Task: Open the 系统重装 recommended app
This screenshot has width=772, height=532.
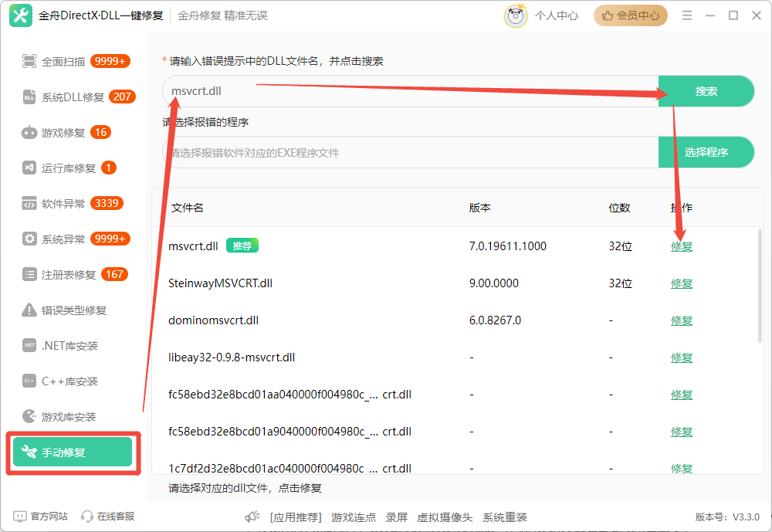Action: click(505, 517)
